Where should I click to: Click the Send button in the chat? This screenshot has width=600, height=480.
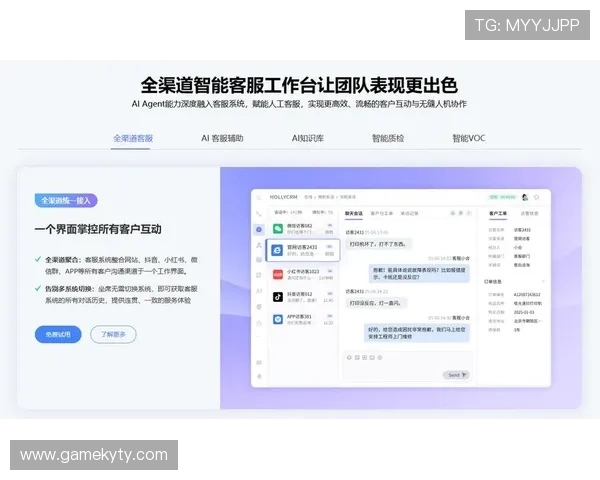point(456,375)
